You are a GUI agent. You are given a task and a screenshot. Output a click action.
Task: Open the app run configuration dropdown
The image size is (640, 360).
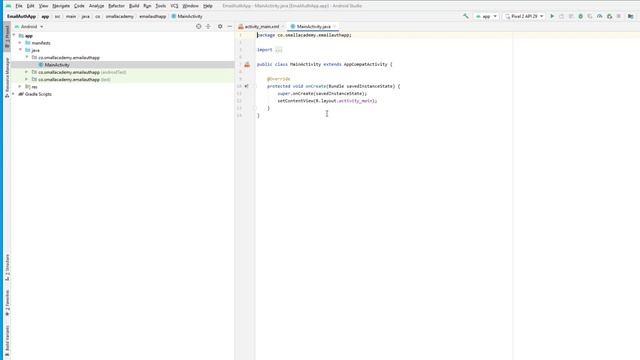486,16
